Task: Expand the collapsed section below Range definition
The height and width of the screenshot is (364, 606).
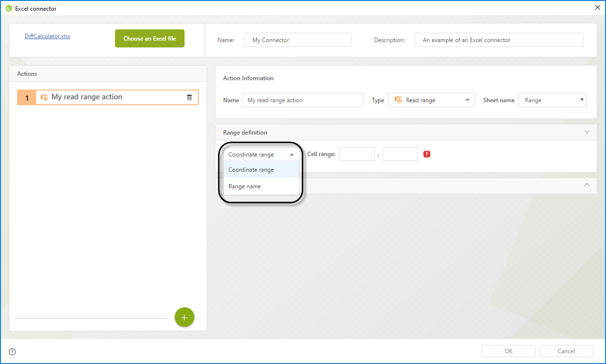Action: 587,185
